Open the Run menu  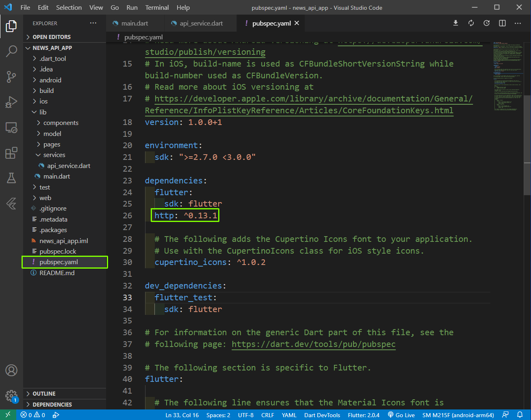(132, 7)
